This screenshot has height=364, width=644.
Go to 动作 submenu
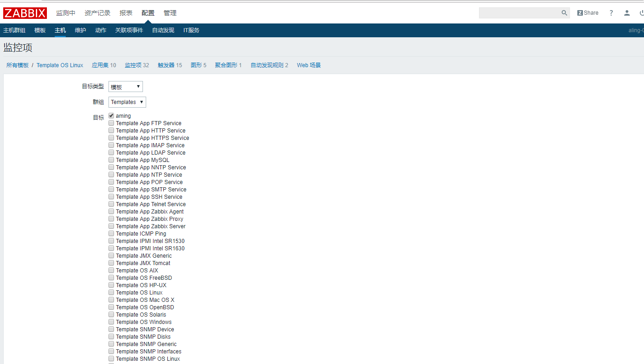101,30
